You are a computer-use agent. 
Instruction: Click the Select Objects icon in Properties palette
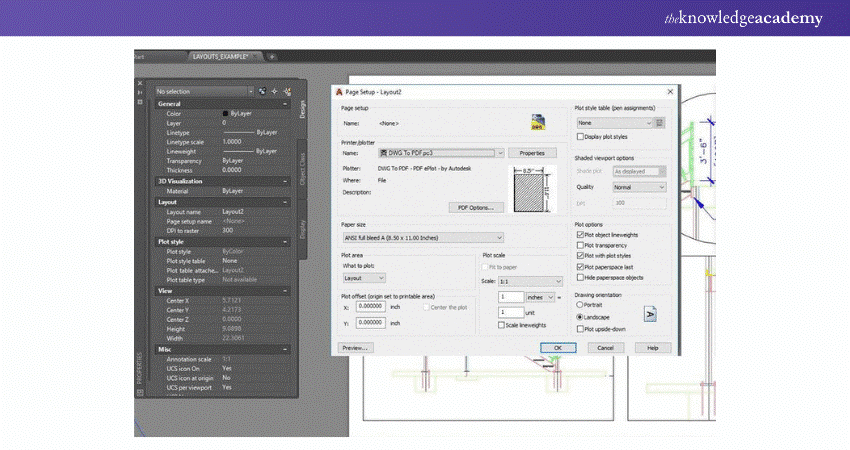tap(273, 91)
